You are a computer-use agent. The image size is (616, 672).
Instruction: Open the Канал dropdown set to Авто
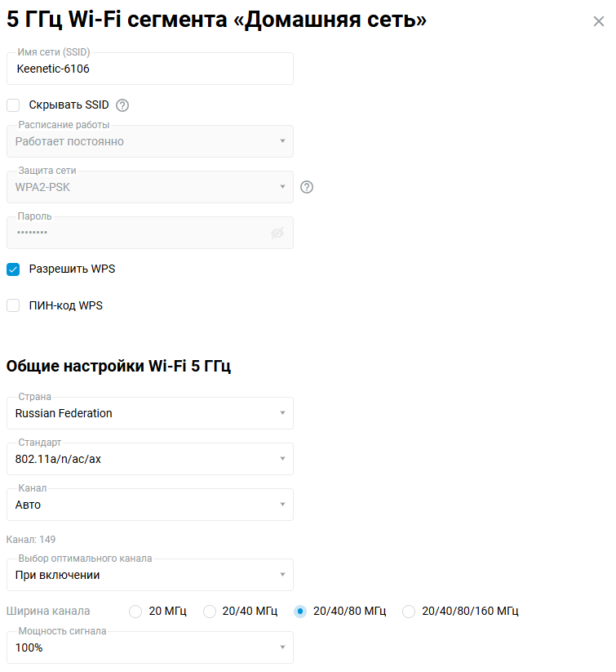pos(150,505)
